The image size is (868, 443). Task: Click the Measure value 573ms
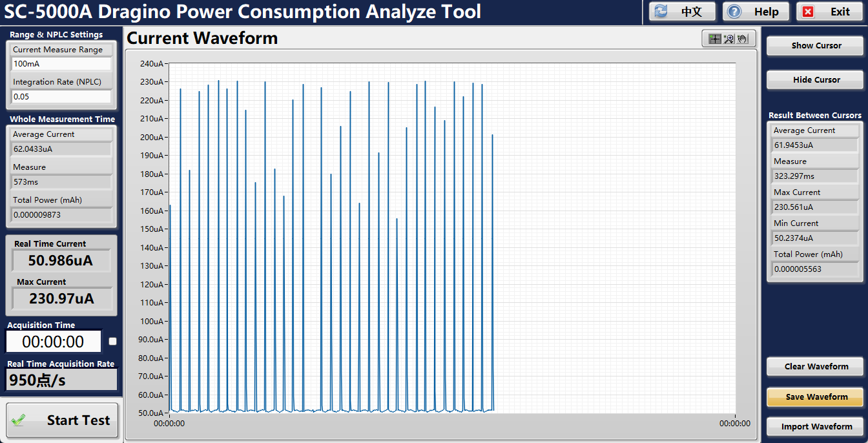pyautogui.click(x=61, y=182)
